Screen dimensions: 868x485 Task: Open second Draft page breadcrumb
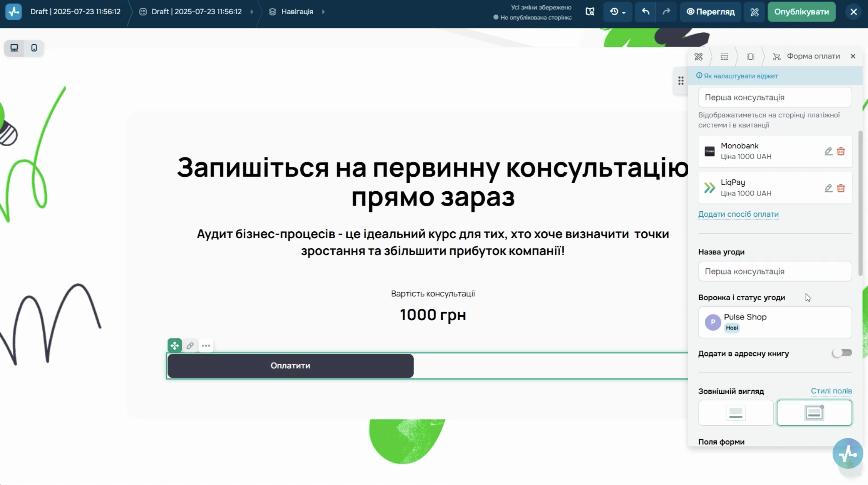coord(191,12)
